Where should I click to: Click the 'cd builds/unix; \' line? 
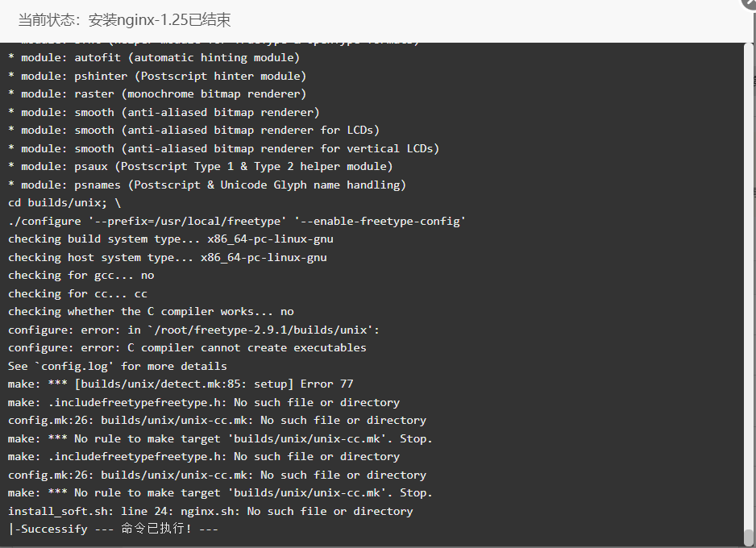tap(64, 203)
